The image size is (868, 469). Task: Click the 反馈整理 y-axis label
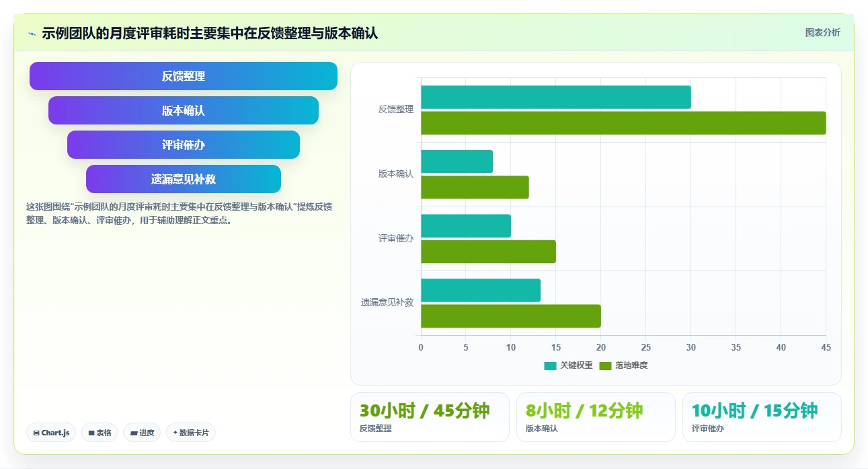(396, 109)
